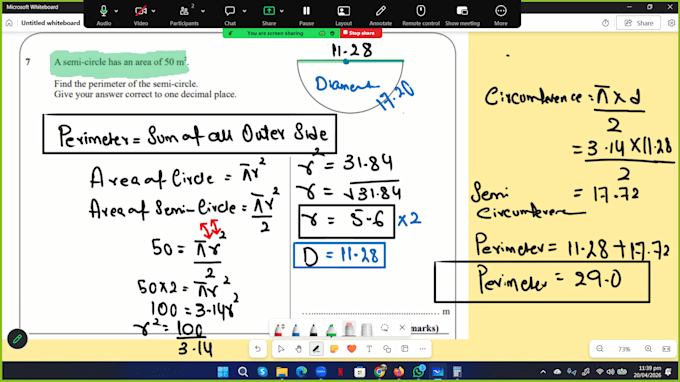The height and width of the screenshot is (382, 680).
Task: Switch to Zoom app in taskbar
Action: [321, 372]
